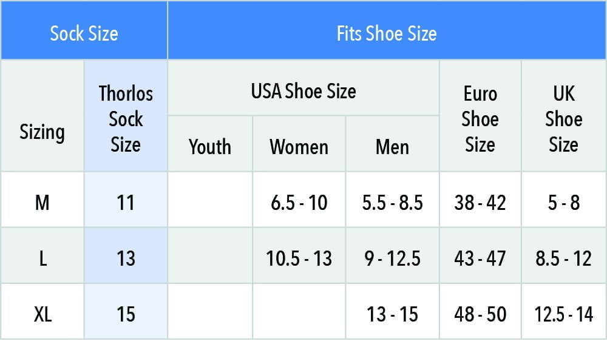The width and height of the screenshot is (607, 364).
Task: Click the "UK Shoe Size" column header
Action: pos(563,119)
